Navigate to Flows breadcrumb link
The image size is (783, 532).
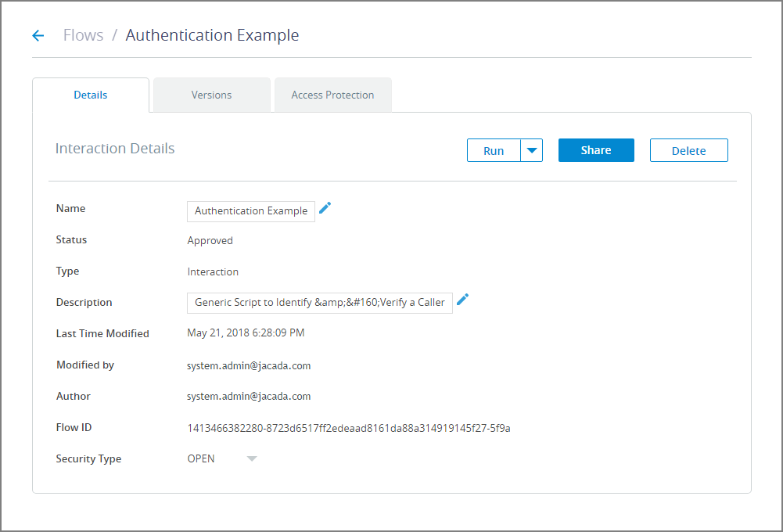(84, 35)
